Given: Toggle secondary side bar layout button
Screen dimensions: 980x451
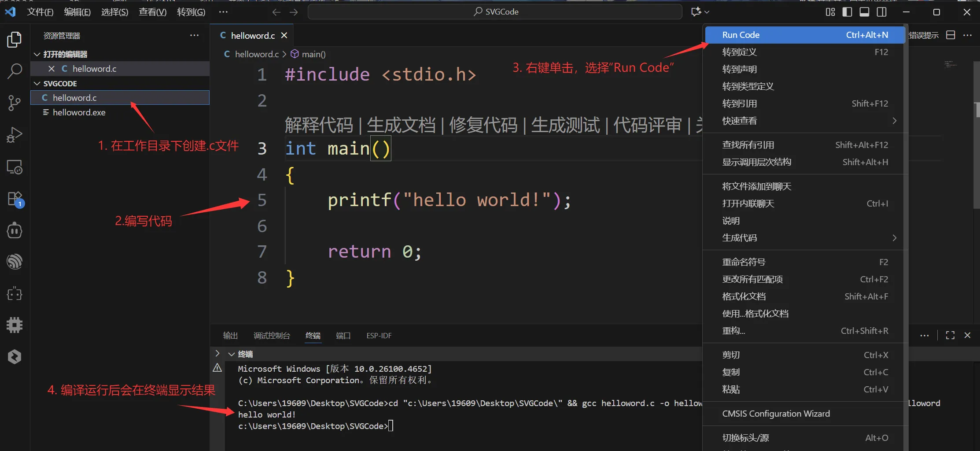Looking at the screenshot, I should (881, 12).
